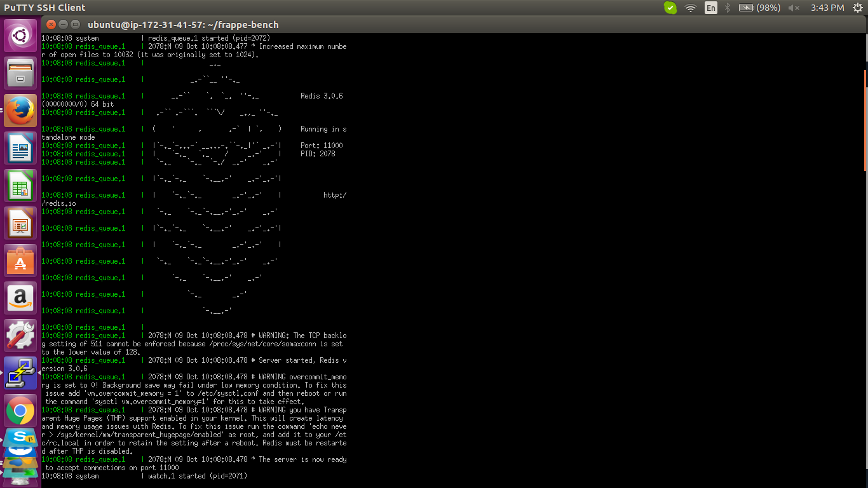Viewport: 868px width, 488px height.
Task: Click 'WARNING you have Transp' text
Action: [x=302, y=410]
